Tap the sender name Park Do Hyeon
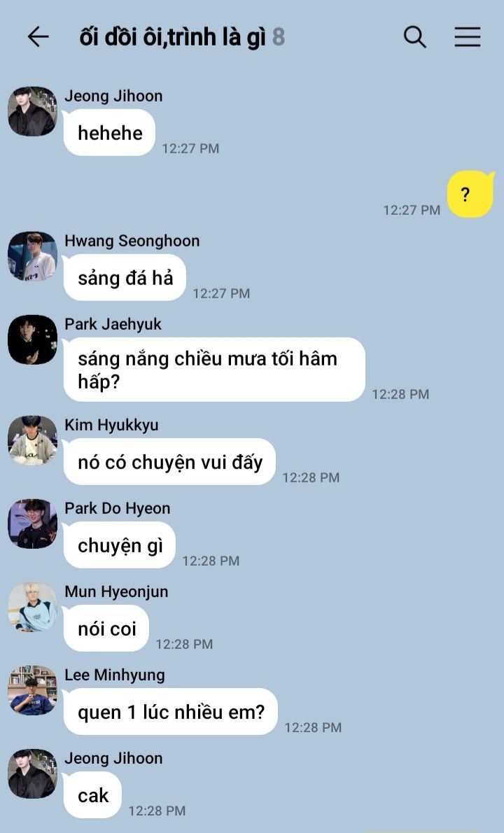 [118, 508]
